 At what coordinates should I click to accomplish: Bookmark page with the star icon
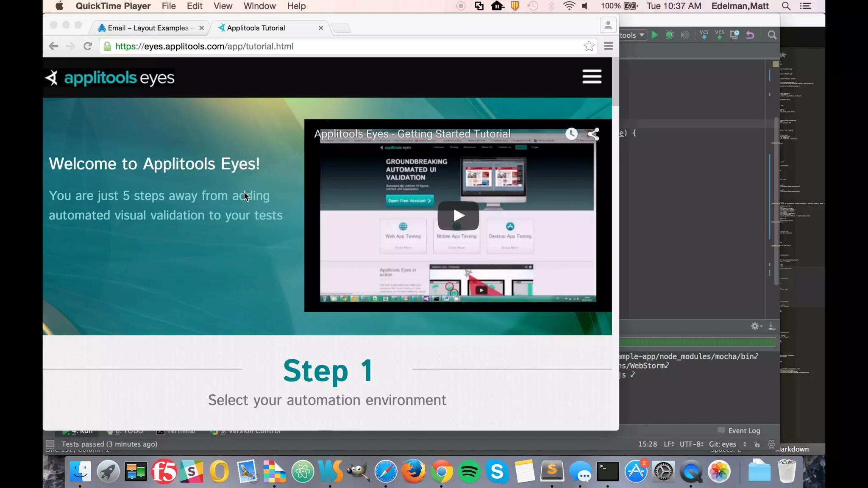(589, 46)
